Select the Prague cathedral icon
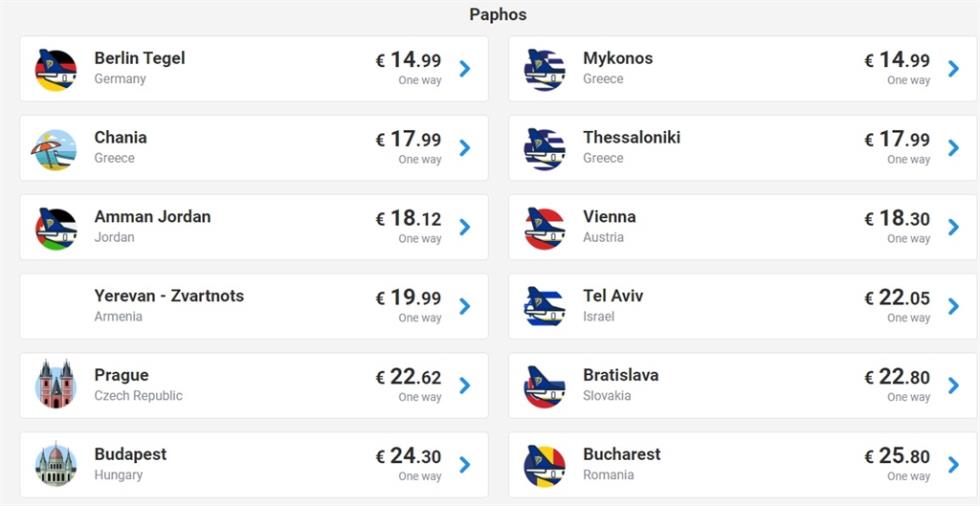Image resolution: width=980 pixels, height=506 pixels. click(56, 384)
